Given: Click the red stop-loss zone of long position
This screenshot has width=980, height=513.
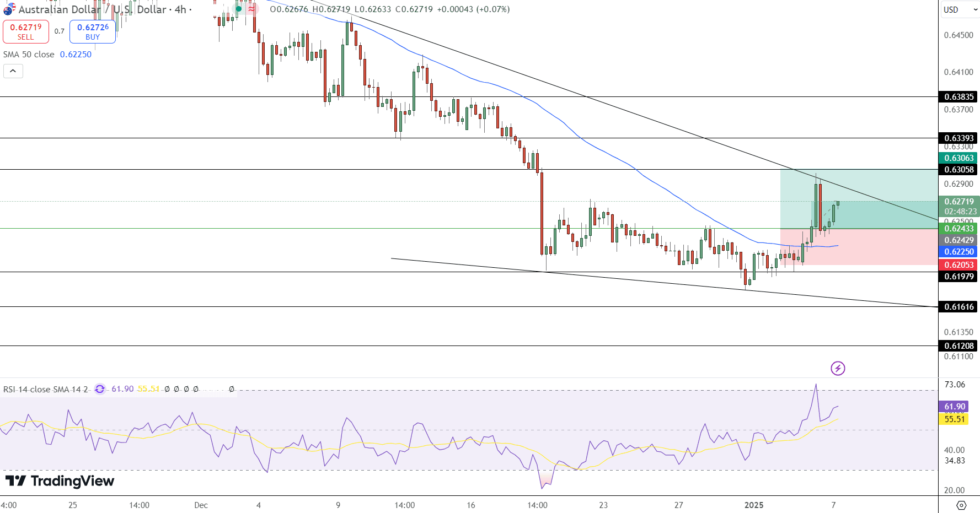Looking at the screenshot, I should coord(859,247).
